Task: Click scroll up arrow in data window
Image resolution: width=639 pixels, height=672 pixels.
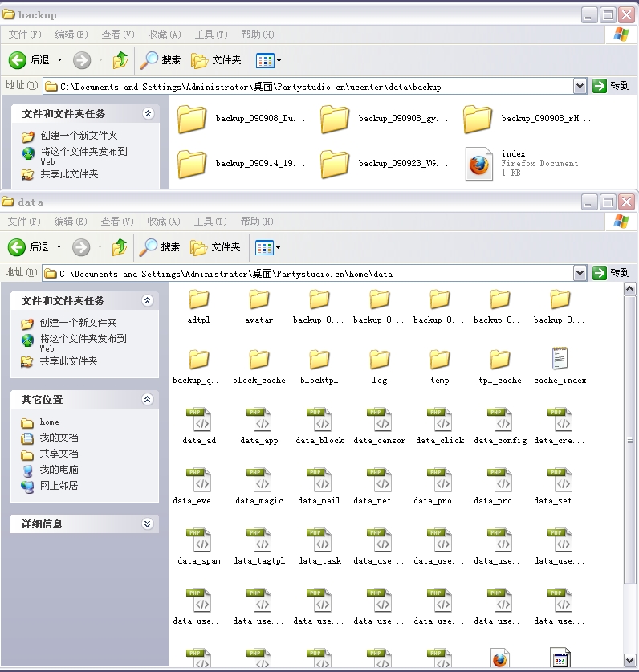Action: pyautogui.click(x=629, y=289)
